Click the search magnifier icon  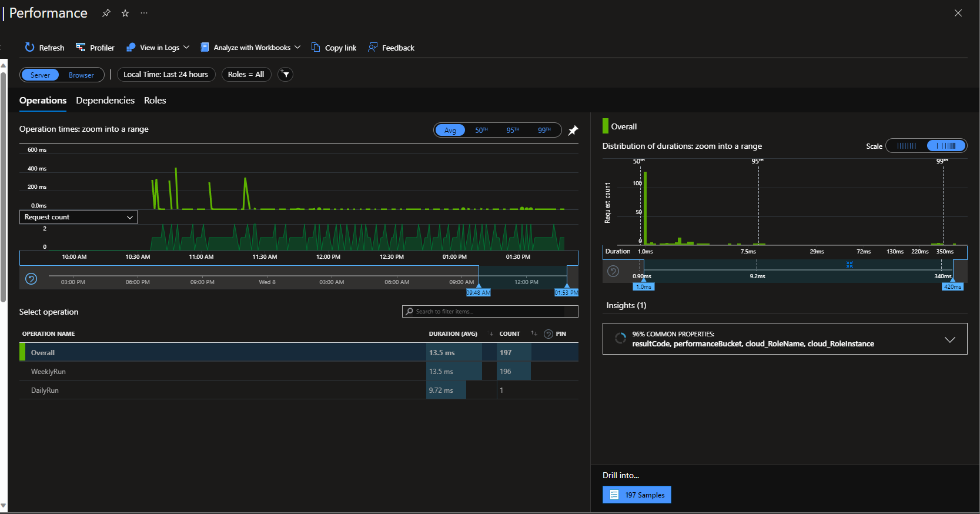pos(409,311)
